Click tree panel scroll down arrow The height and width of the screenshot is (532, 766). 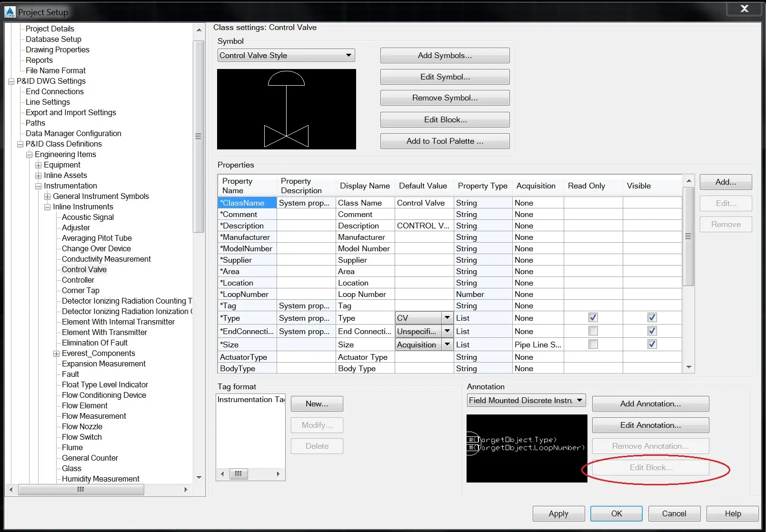click(199, 477)
